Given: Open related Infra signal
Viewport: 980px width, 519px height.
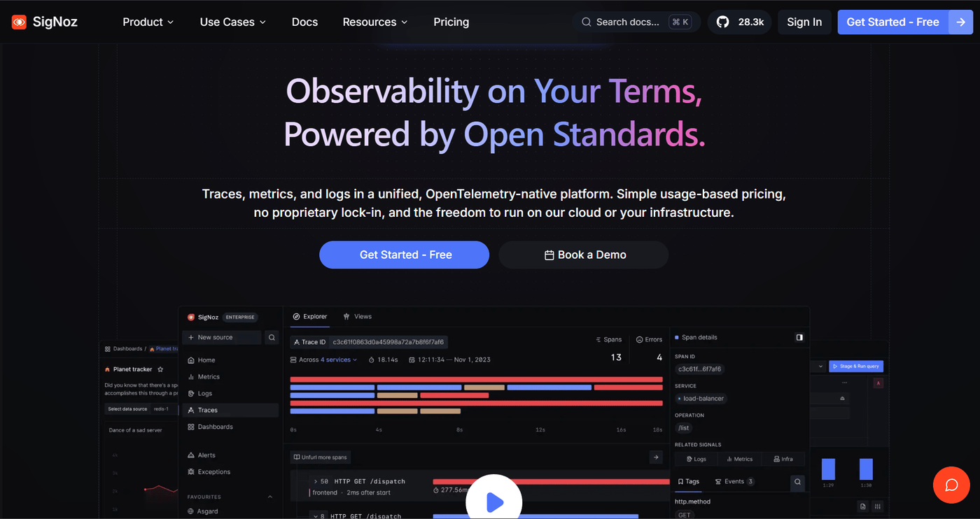Looking at the screenshot, I should (x=783, y=459).
